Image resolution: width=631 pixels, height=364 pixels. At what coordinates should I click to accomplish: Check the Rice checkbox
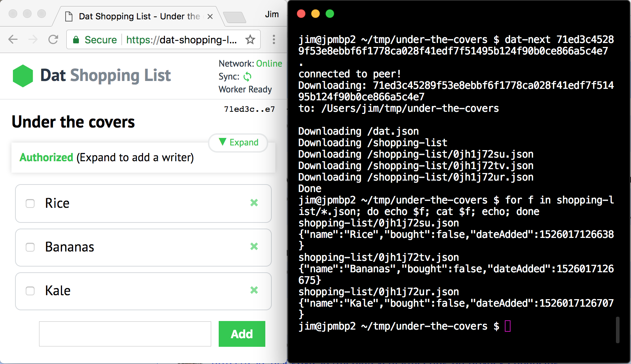[x=30, y=203]
